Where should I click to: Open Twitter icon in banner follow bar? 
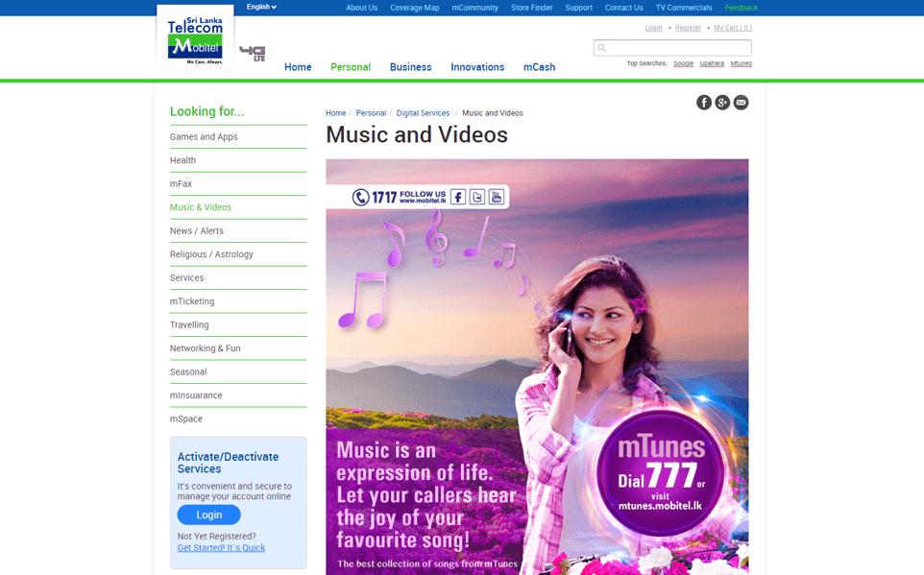point(477,197)
